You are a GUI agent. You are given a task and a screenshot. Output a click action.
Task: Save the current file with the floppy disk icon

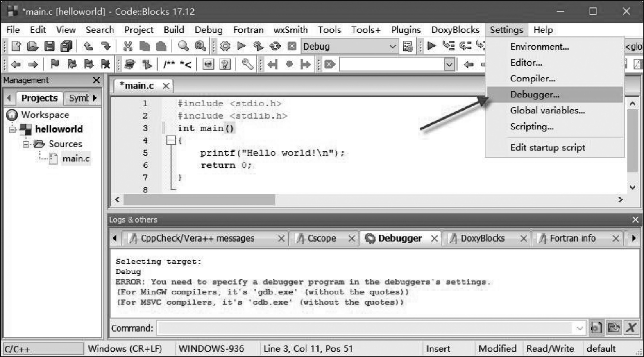coord(50,46)
